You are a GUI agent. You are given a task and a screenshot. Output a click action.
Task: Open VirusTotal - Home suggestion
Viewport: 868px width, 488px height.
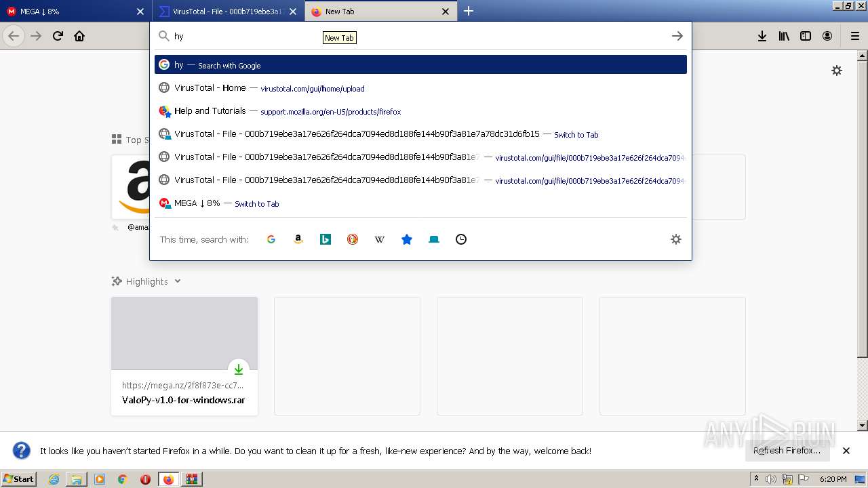tap(420, 88)
